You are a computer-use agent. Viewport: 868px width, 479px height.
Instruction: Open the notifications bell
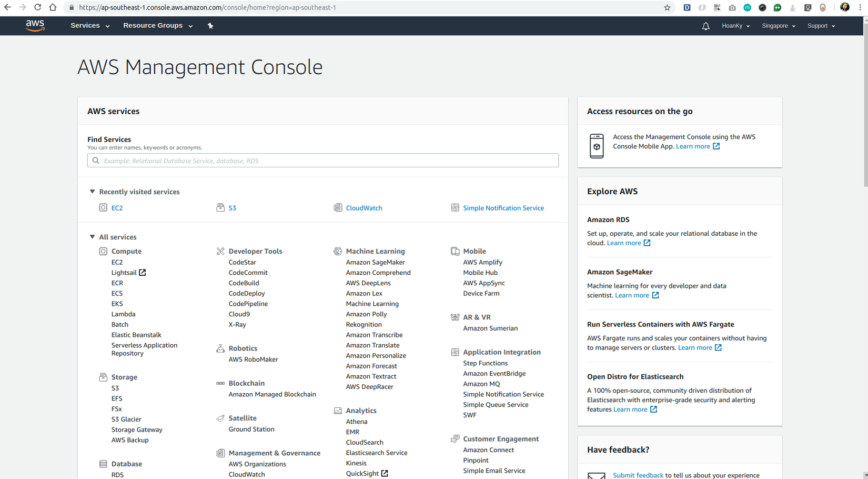click(705, 26)
